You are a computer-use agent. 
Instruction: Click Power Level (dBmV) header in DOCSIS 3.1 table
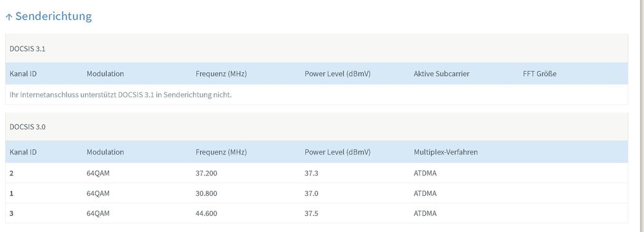(337, 73)
